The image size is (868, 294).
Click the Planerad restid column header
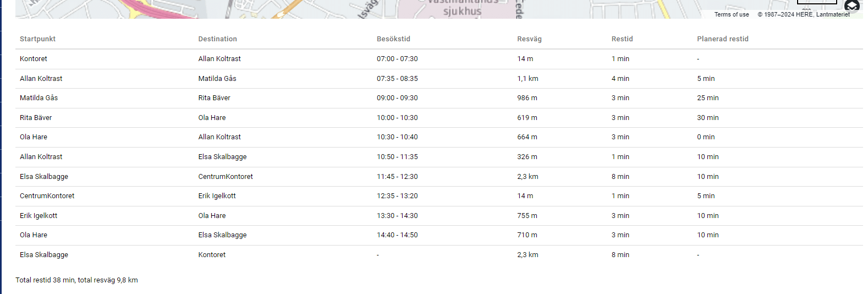tap(722, 39)
